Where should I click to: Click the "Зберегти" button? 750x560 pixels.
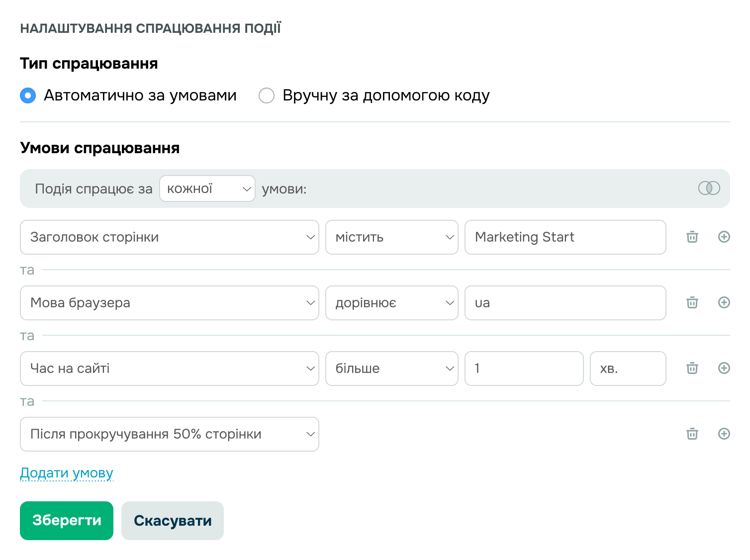[x=66, y=520]
